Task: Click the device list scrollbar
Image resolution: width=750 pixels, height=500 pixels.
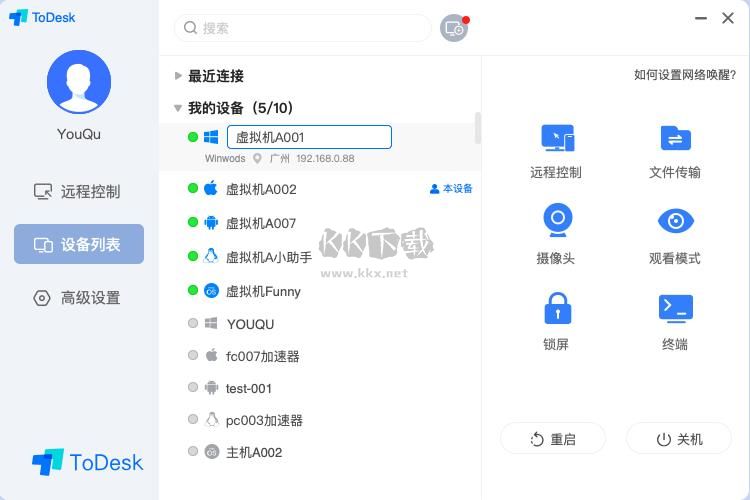Action: [x=477, y=128]
